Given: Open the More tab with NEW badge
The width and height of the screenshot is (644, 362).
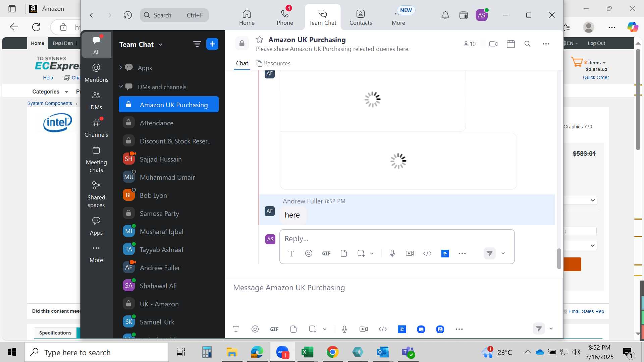Looking at the screenshot, I should pos(398,17).
